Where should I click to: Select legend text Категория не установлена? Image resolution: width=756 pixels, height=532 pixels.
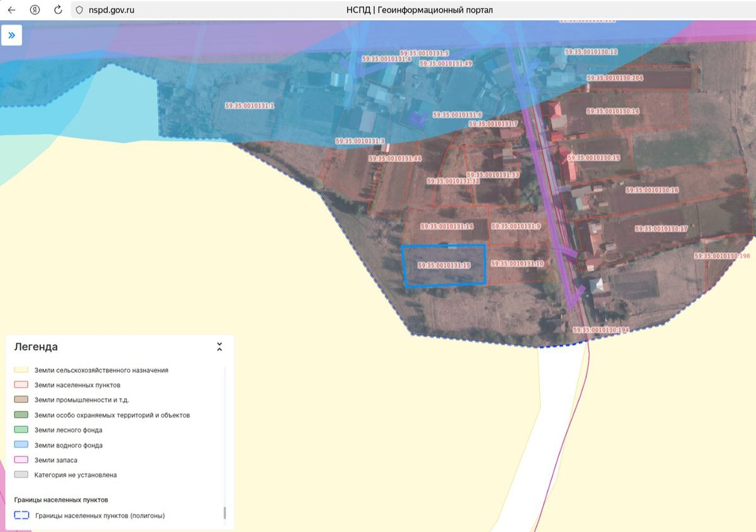[76, 475]
